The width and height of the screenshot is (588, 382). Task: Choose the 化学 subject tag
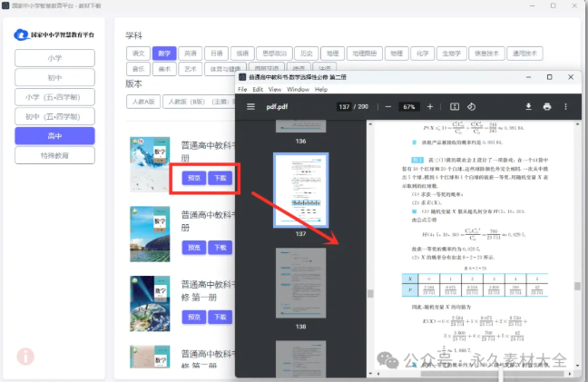click(423, 54)
